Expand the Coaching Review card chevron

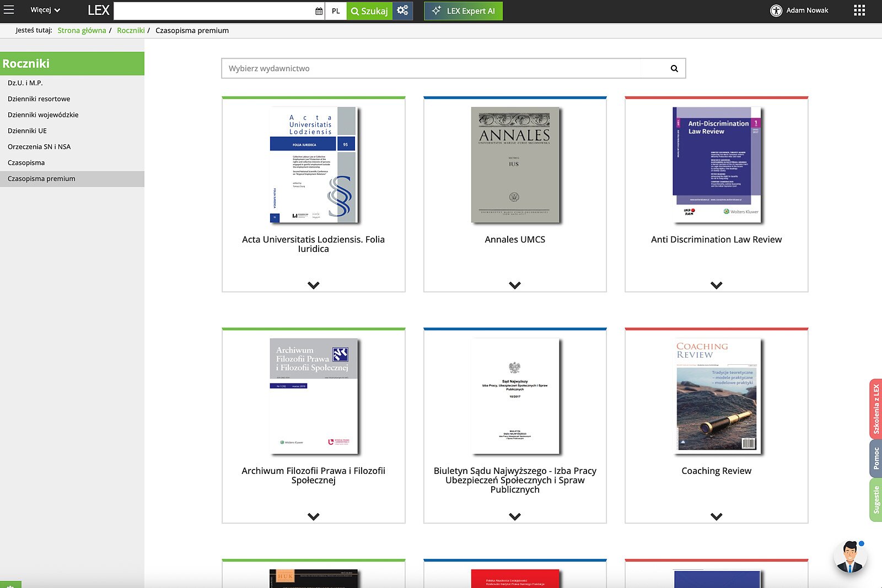pos(716,517)
